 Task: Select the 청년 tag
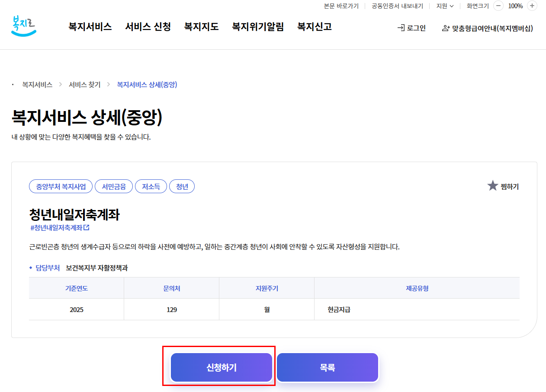coord(182,187)
